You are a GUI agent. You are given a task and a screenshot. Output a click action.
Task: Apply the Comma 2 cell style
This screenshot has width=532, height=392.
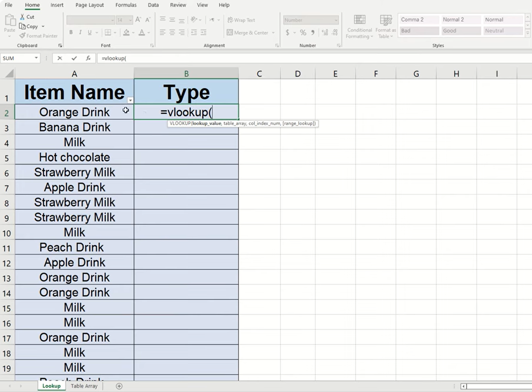[419, 20]
